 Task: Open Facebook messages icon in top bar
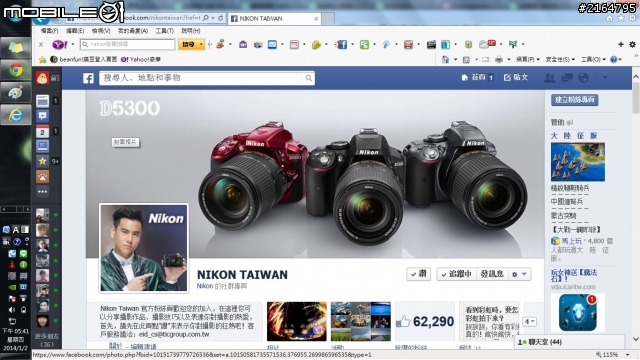pos(567,78)
